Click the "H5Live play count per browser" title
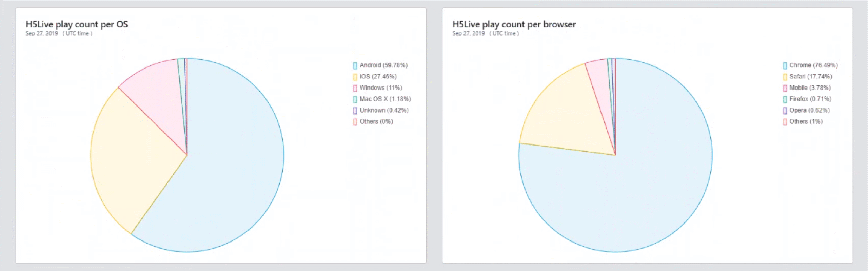The height and width of the screenshot is (271, 868). pos(514,24)
